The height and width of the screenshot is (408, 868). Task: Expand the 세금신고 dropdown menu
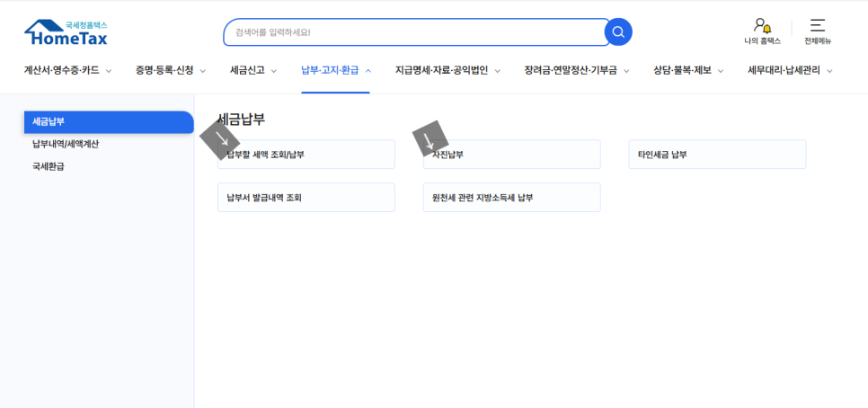253,70
